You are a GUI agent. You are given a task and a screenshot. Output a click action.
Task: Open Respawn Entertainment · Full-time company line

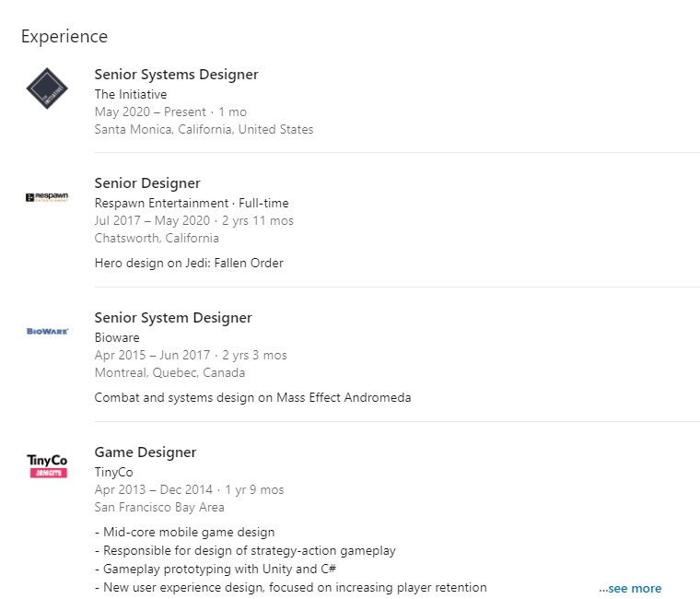192,204
